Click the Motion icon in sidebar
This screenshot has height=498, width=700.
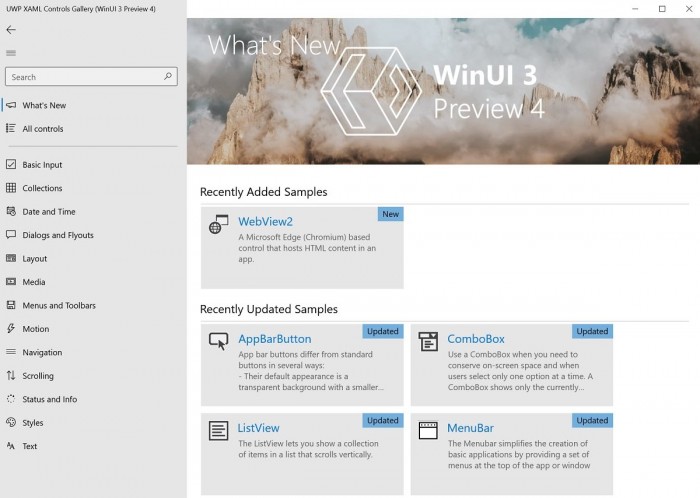11,329
